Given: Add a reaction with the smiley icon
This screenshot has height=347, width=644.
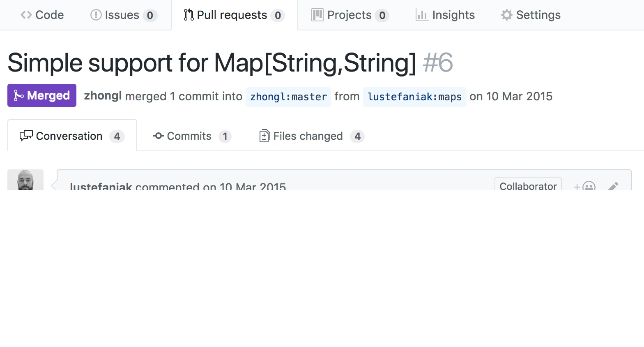Looking at the screenshot, I should [x=589, y=187].
